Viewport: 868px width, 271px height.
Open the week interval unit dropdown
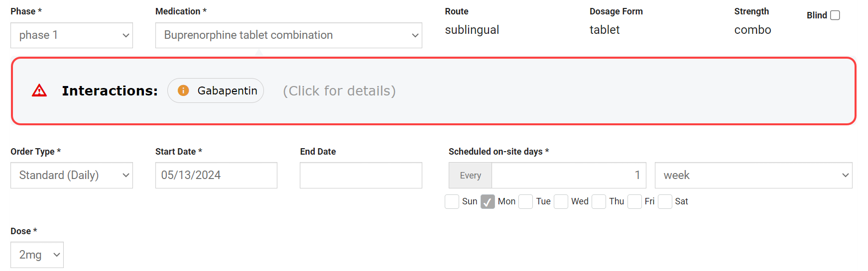click(x=753, y=176)
